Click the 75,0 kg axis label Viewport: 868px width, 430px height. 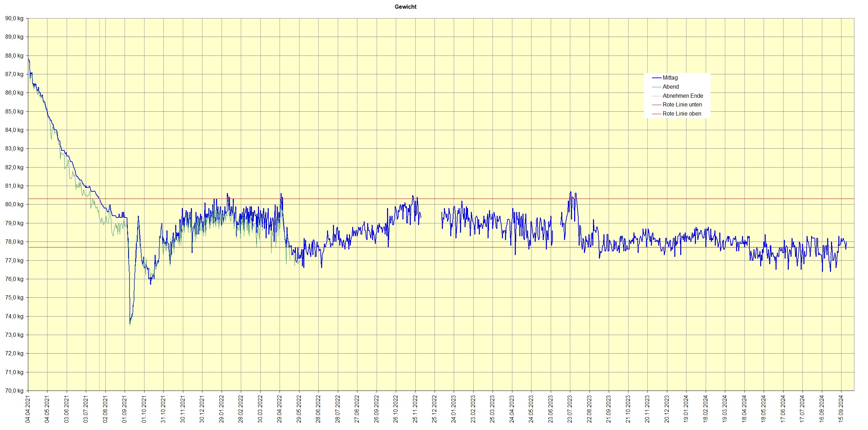click(14, 298)
